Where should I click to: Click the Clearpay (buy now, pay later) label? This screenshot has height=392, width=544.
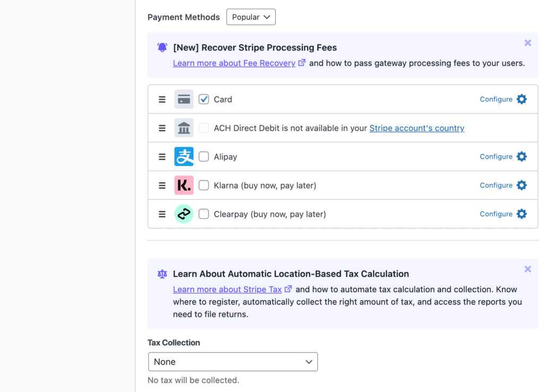click(270, 215)
